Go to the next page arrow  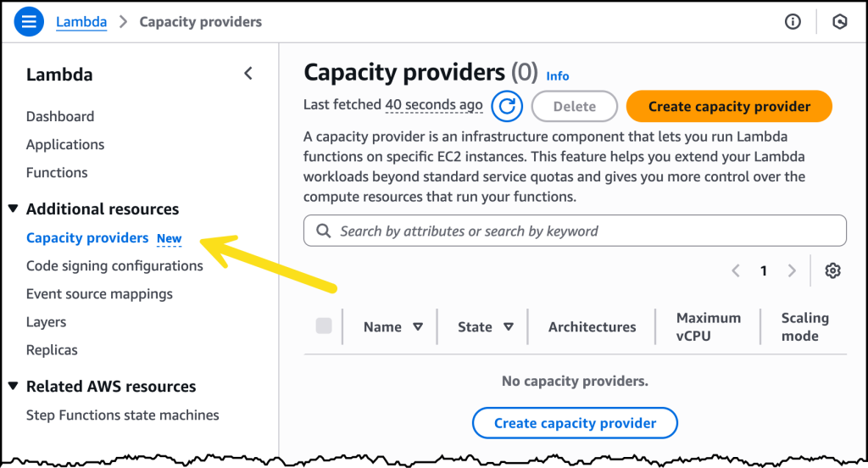tap(792, 270)
